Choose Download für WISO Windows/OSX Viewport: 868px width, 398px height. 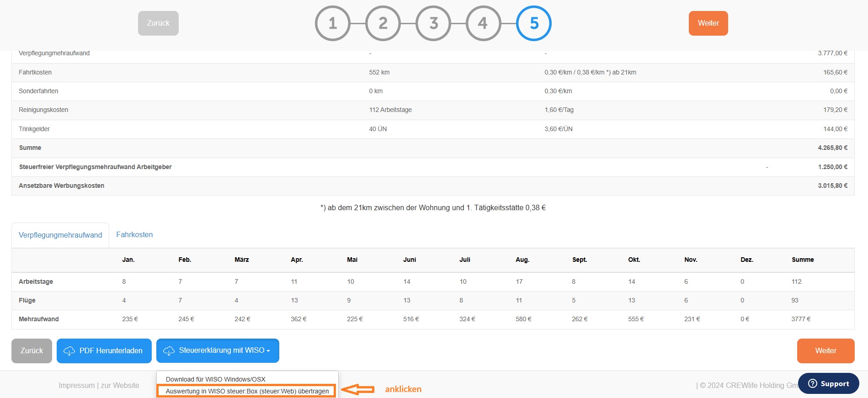point(216,379)
